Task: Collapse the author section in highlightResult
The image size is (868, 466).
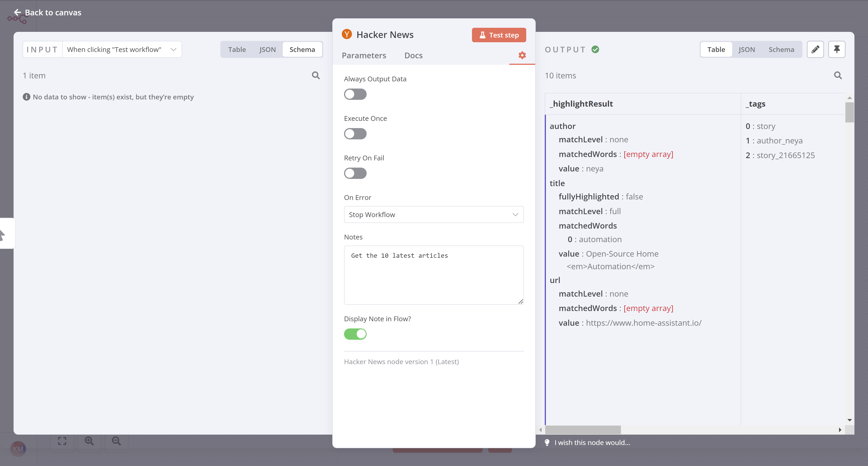Action: (562, 126)
